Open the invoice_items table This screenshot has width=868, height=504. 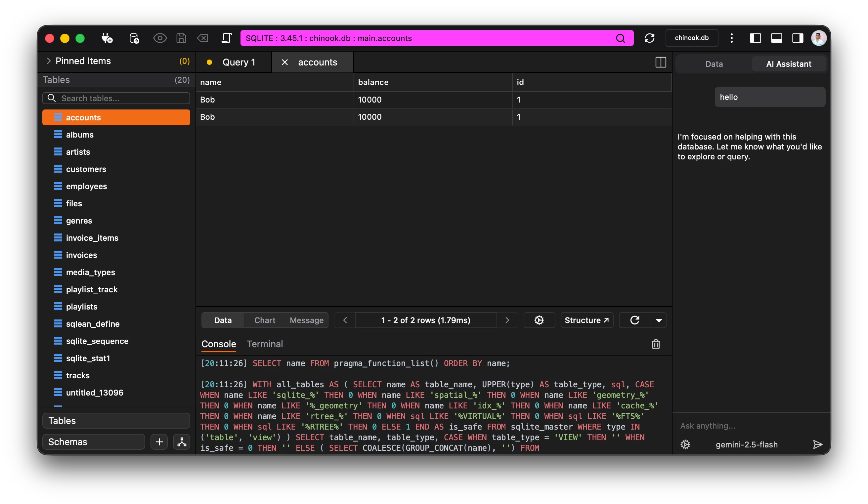click(x=116, y=238)
